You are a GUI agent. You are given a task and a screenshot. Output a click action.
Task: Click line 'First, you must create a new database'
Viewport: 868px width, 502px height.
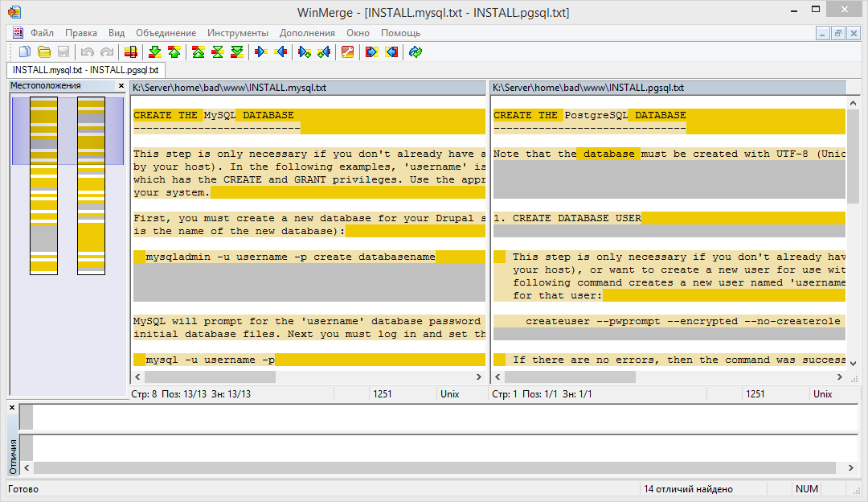coord(308,218)
